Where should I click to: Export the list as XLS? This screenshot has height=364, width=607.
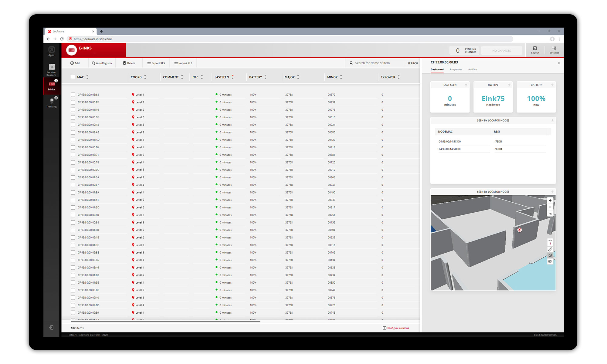pyautogui.click(x=156, y=63)
